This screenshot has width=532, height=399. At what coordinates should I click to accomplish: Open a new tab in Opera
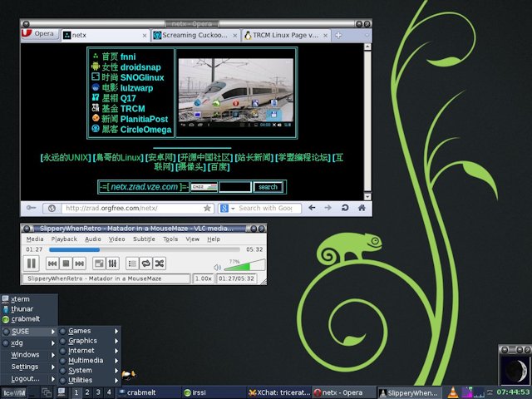(338, 35)
